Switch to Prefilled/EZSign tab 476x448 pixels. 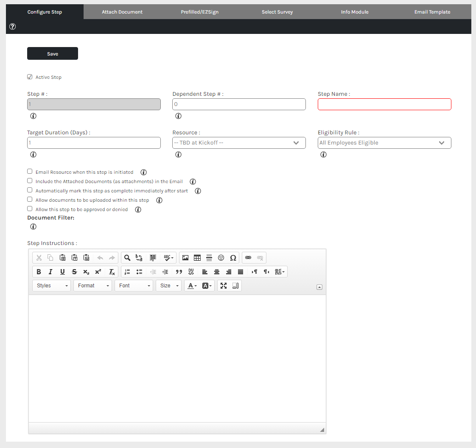200,12
